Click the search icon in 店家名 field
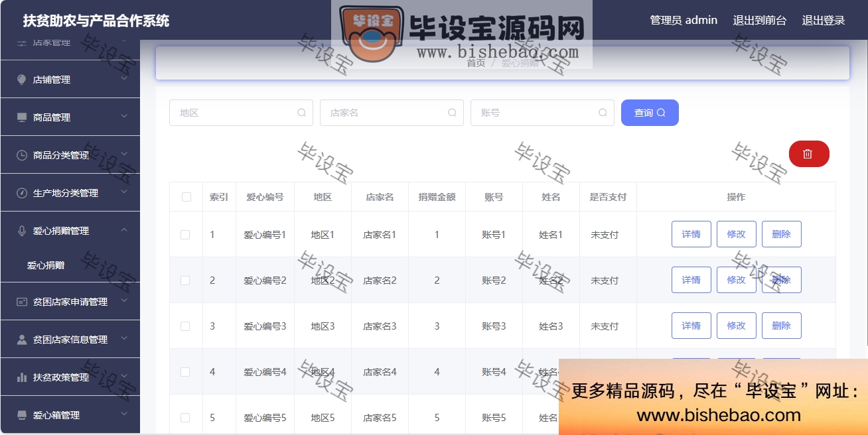Screen dimensions: 868x435 [x=452, y=113]
